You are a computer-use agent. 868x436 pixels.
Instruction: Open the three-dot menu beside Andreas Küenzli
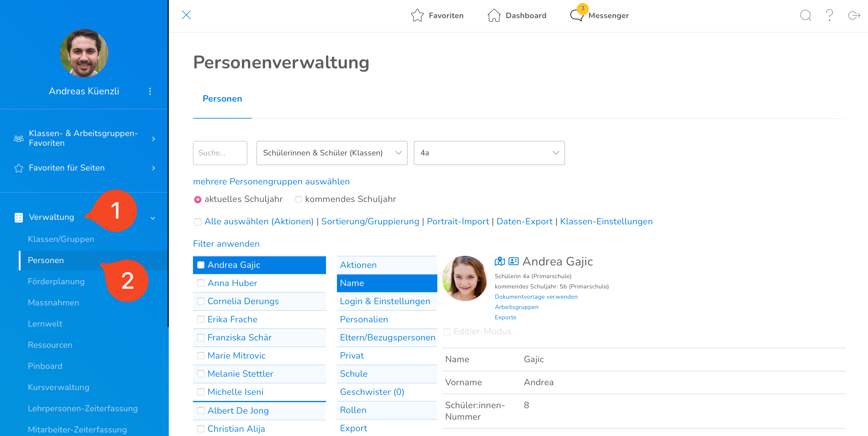click(x=150, y=91)
